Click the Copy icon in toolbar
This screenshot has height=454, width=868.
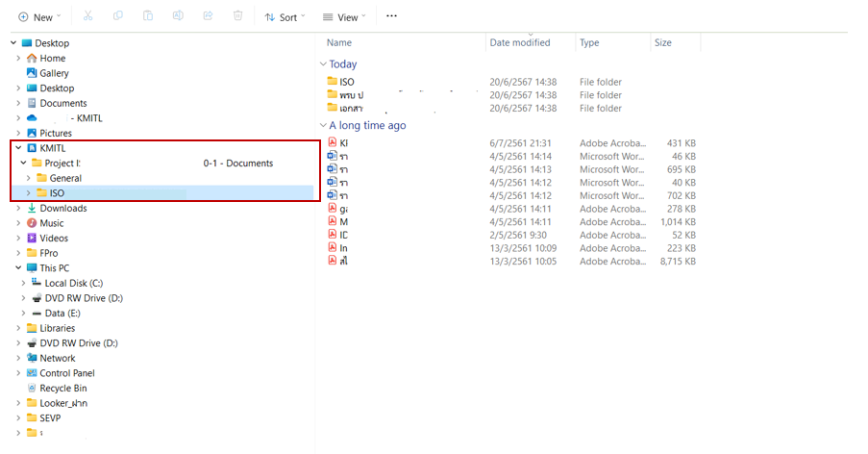[117, 16]
